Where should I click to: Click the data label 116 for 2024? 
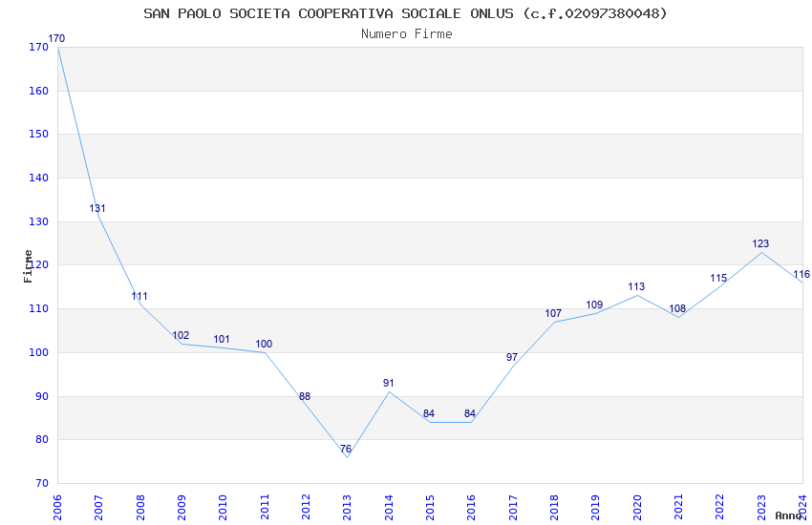tap(801, 275)
